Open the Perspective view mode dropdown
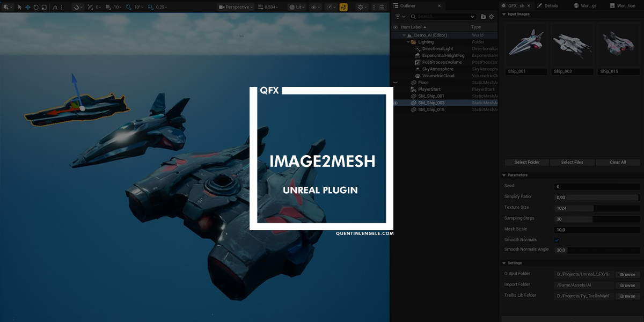Viewport: 644px width, 322px height. 235,8
